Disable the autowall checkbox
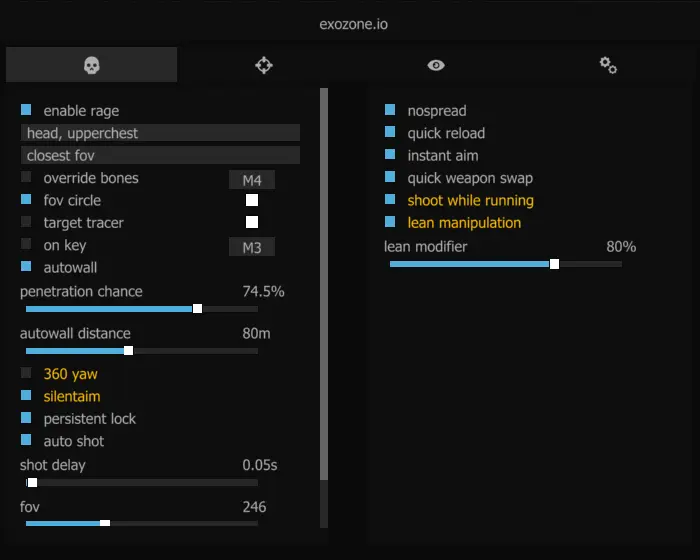Screen dimensions: 700x560 27,268
